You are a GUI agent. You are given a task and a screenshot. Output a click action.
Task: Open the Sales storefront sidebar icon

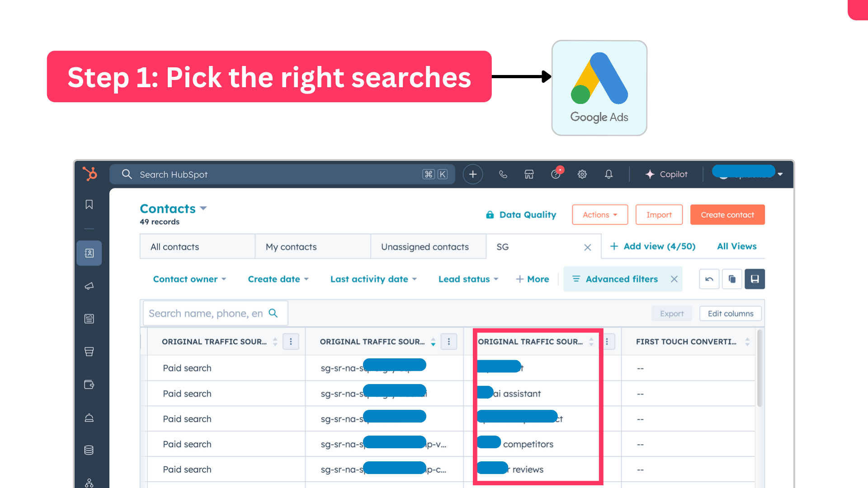coord(89,352)
